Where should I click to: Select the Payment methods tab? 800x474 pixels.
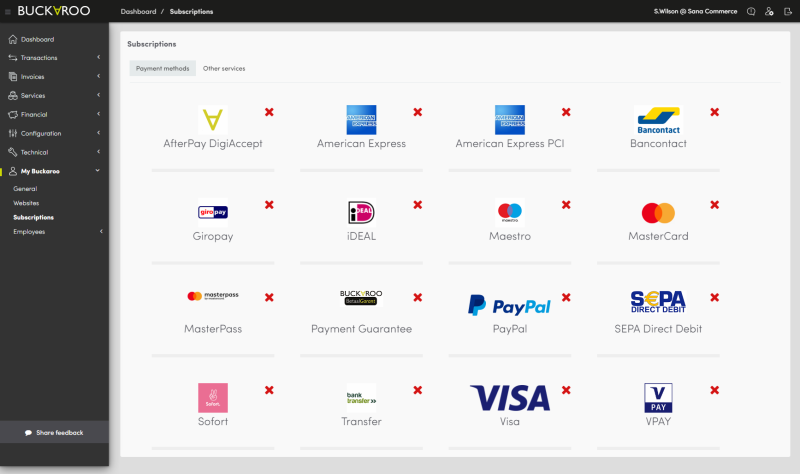[162, 68]
